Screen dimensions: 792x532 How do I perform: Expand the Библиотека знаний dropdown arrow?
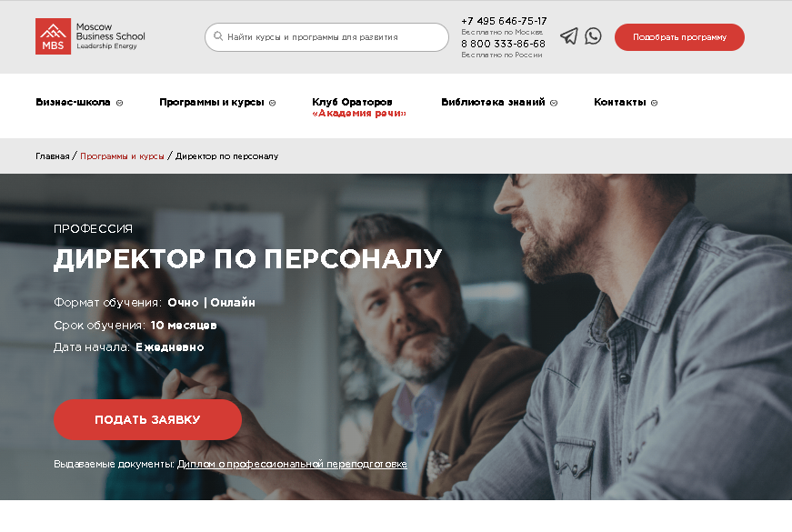point(554,103)
